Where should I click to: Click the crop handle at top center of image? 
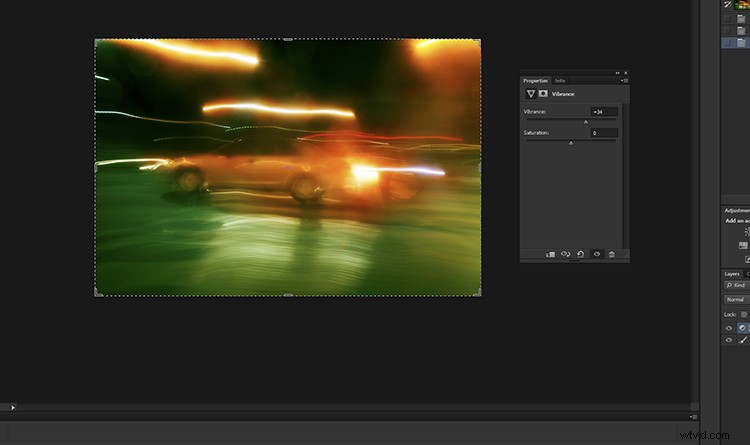click(x=287, y=40)
